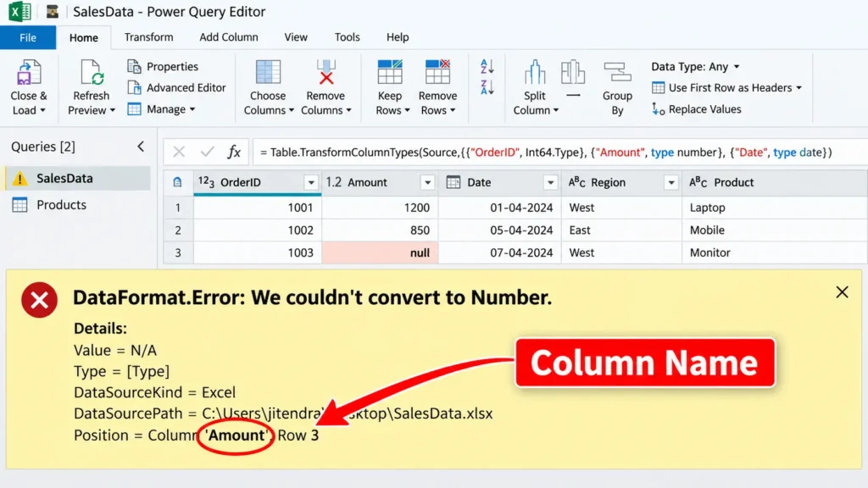The image size is (868, 488).
Task: Open the Help tab
Action: [x=398, y=37]
